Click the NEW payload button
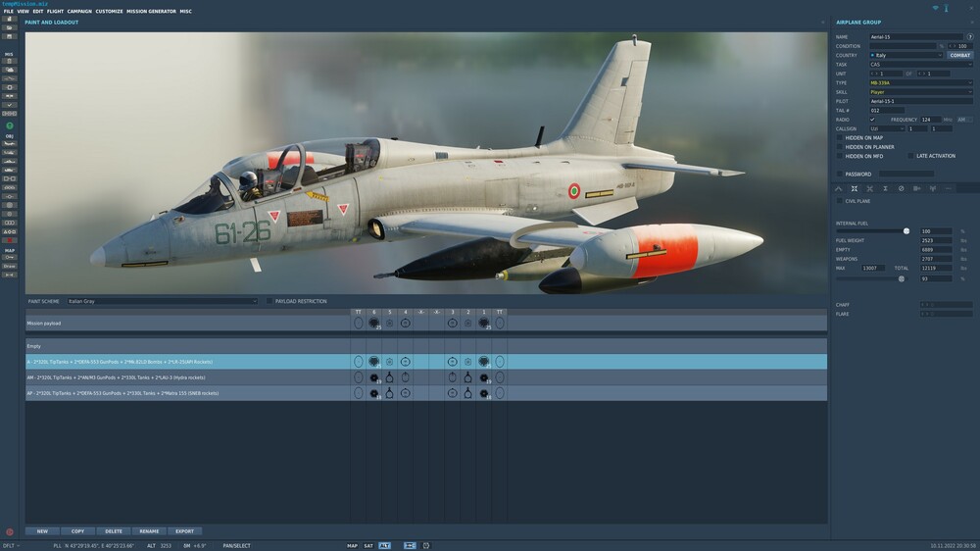The image size is (980, 551). 42,531
